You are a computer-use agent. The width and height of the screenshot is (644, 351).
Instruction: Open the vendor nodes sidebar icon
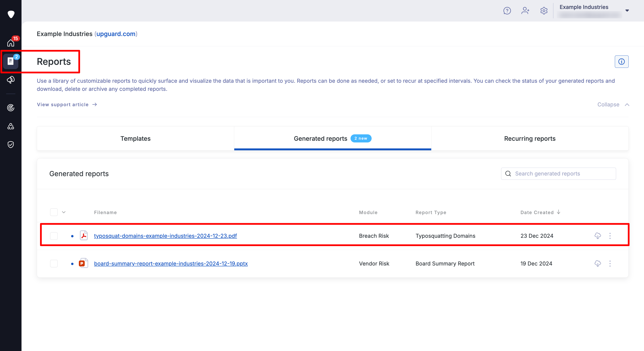pyautogui.click(x=11, y=126)
